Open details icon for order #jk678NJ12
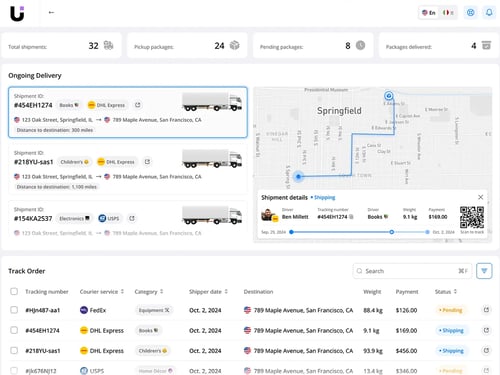This screenshot has height=375, width=500. click(x=486, y=371)
